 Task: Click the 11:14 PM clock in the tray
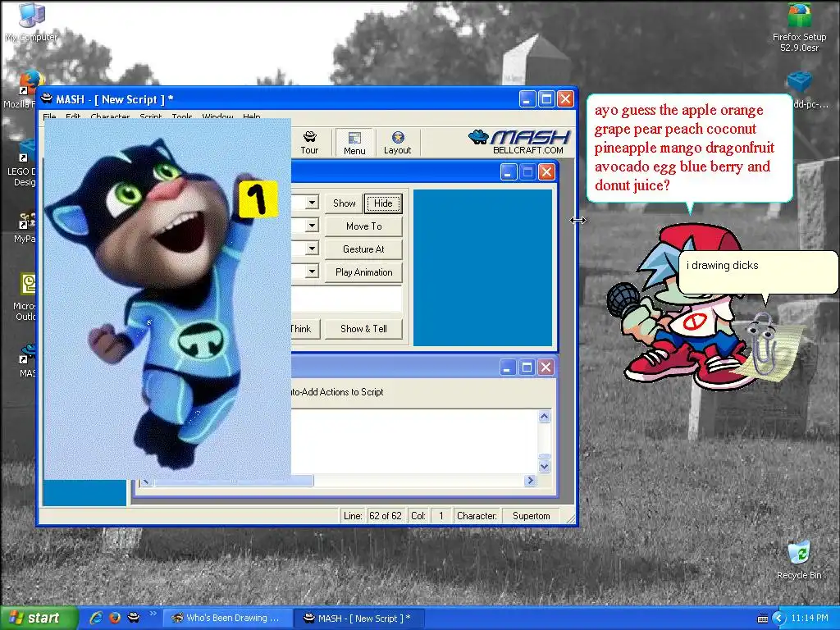(810, 619)
